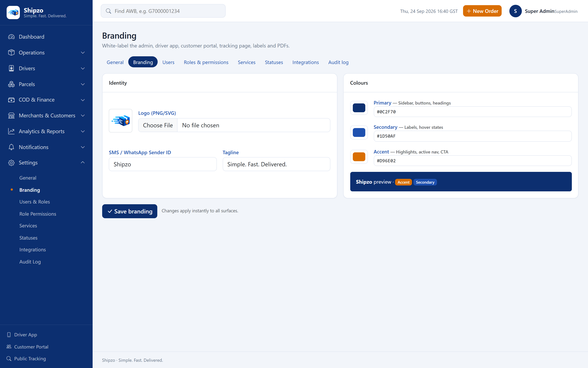The height and width of the screenshot is (368, 588).
Task: Open Role Permissions in the sidebar
Action: pos(38,214)
